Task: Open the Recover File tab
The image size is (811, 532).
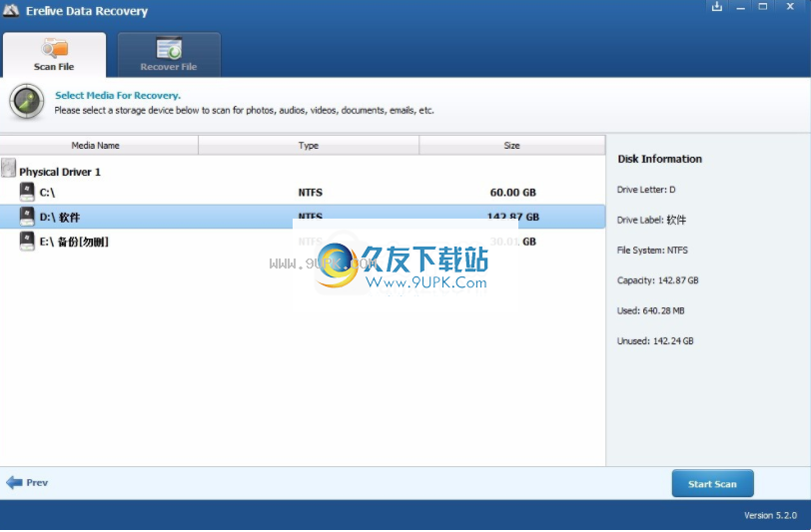Action: pyautogui.click(x=169, y=55)
